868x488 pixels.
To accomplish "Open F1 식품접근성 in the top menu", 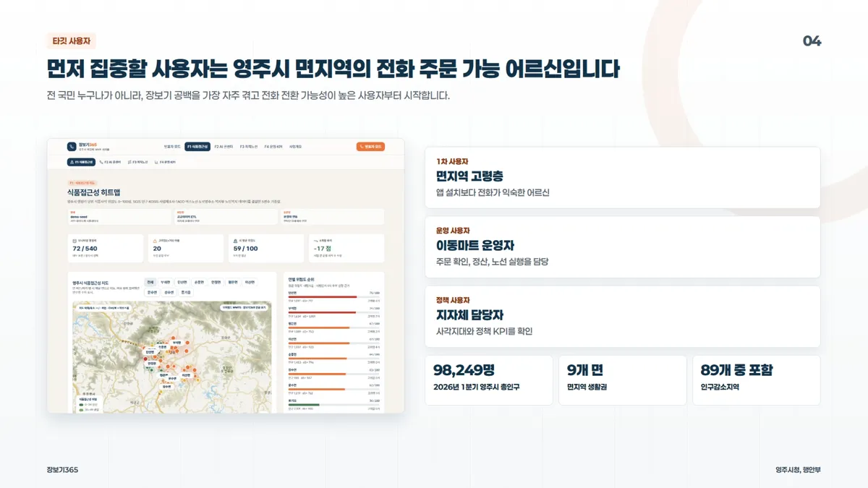I will point(197,147).
